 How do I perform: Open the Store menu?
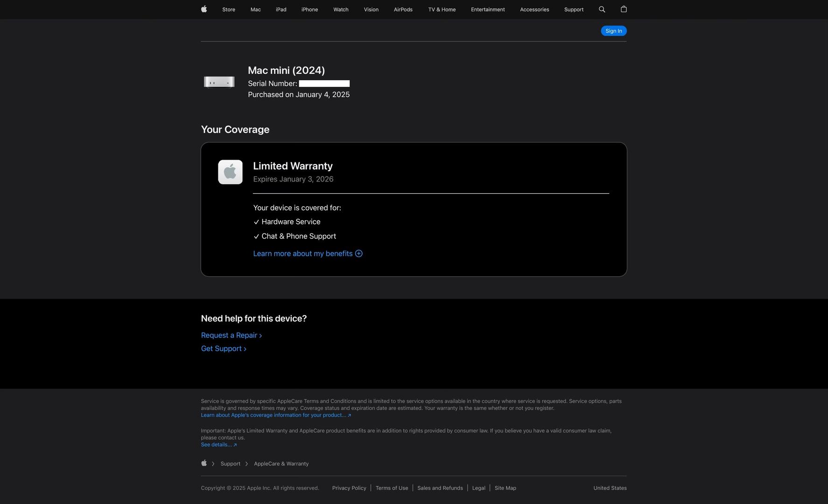(229, 9)
